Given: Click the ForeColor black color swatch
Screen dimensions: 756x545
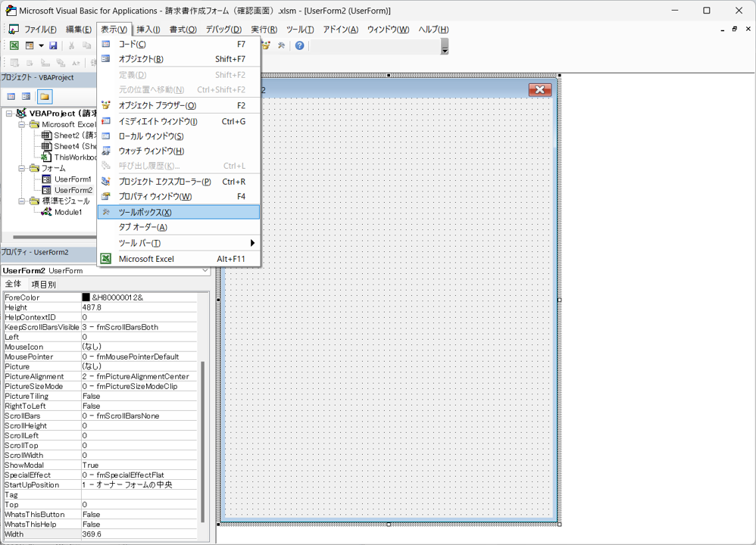Looking at the screenshot, I should tap(86, 298).
